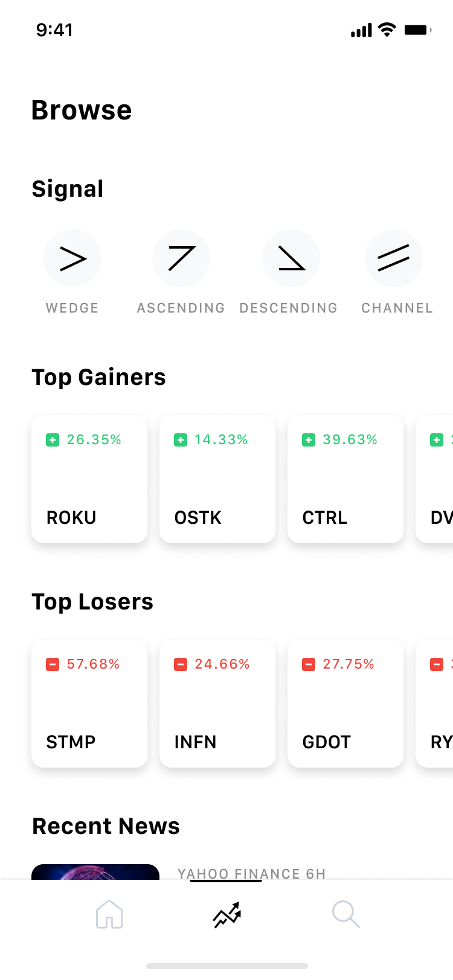This screenshot has width=453, height=980.
Task: Open the ROKU stock card
Action: click(x=89, y=479)
